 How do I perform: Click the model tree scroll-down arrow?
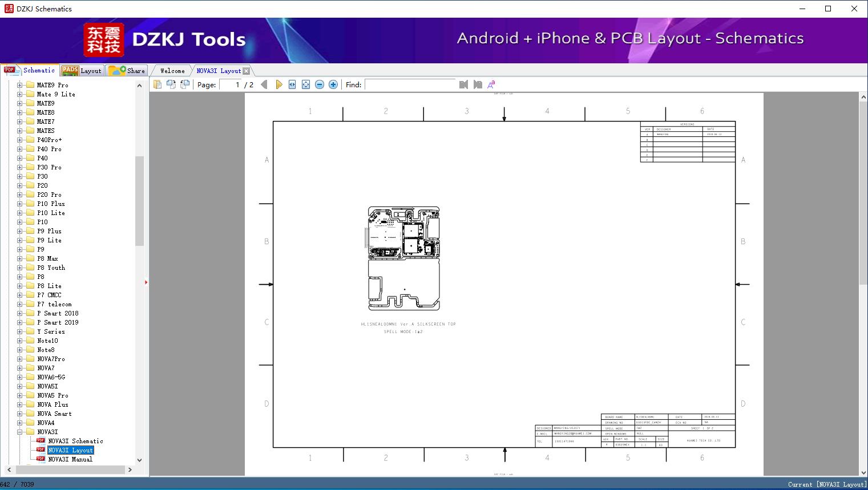[139, 460]
